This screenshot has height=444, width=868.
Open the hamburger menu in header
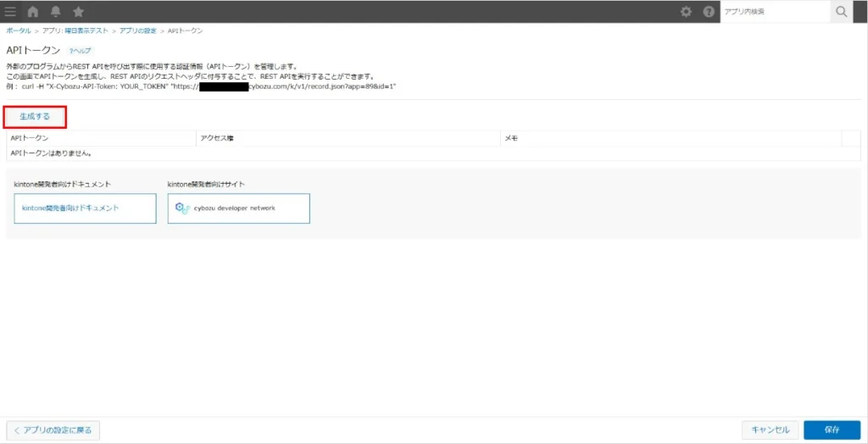(x=10, y=12)
